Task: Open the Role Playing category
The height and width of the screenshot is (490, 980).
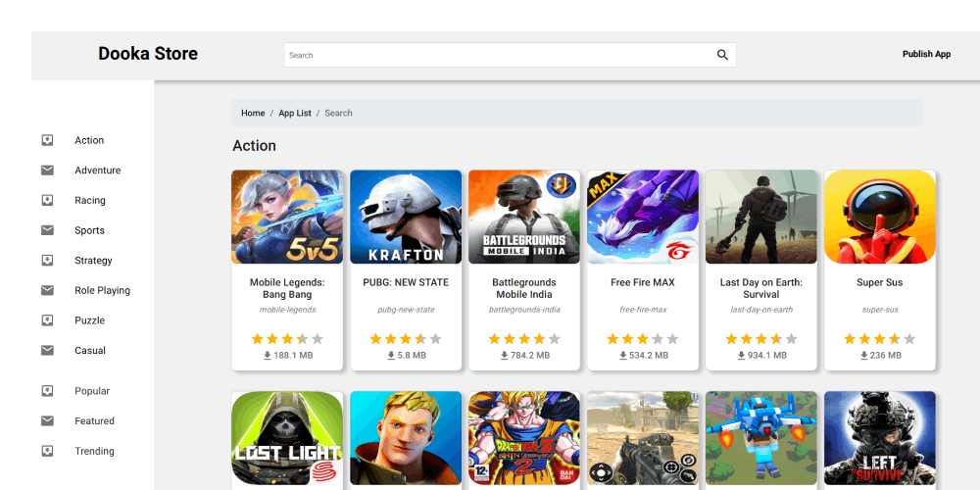Action: point(103,290)
